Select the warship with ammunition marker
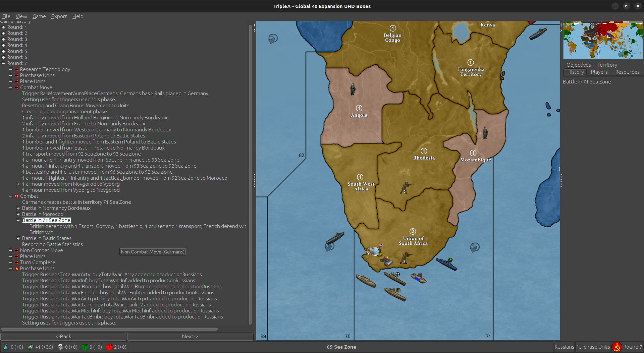 [395, 294]
